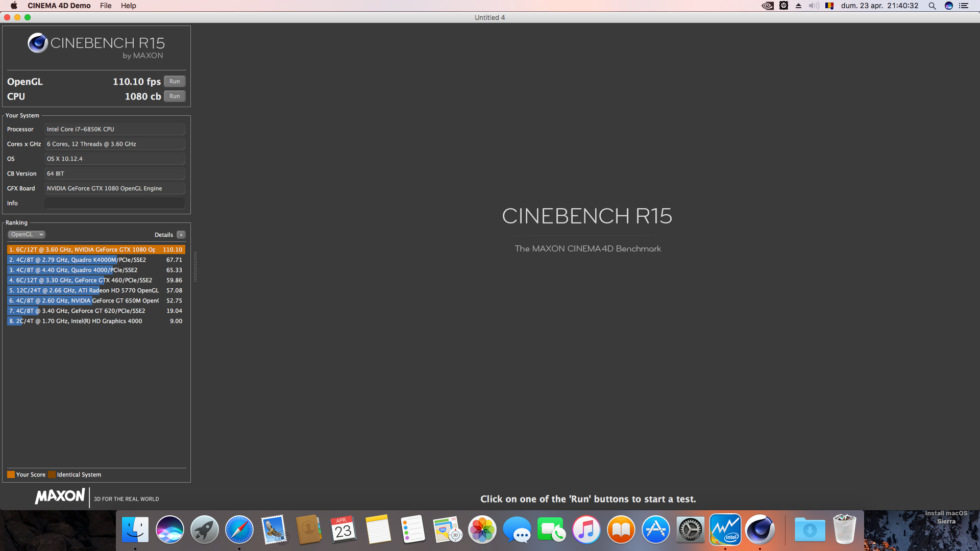Run the CPU benchmark test

click(175, 96)
